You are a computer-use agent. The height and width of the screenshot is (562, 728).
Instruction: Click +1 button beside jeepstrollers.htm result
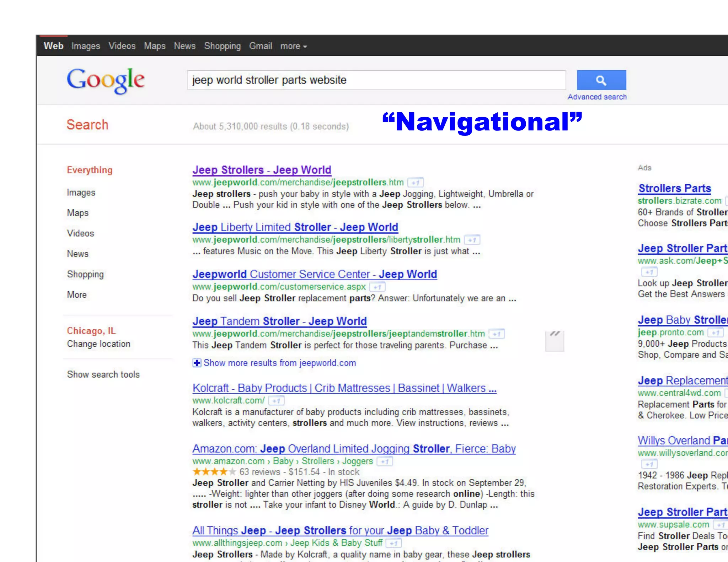(x=415, y=183)
